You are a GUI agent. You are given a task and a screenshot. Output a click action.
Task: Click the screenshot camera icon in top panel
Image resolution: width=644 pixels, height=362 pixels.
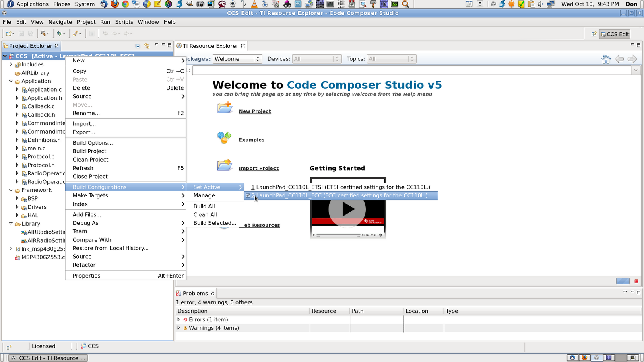point(200,4)
